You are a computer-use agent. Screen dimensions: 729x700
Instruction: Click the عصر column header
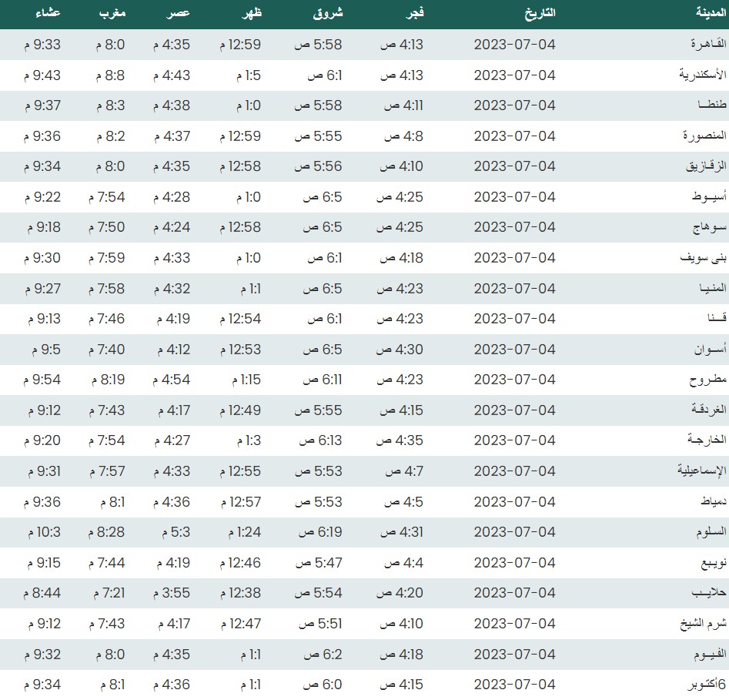click(179, 14)
